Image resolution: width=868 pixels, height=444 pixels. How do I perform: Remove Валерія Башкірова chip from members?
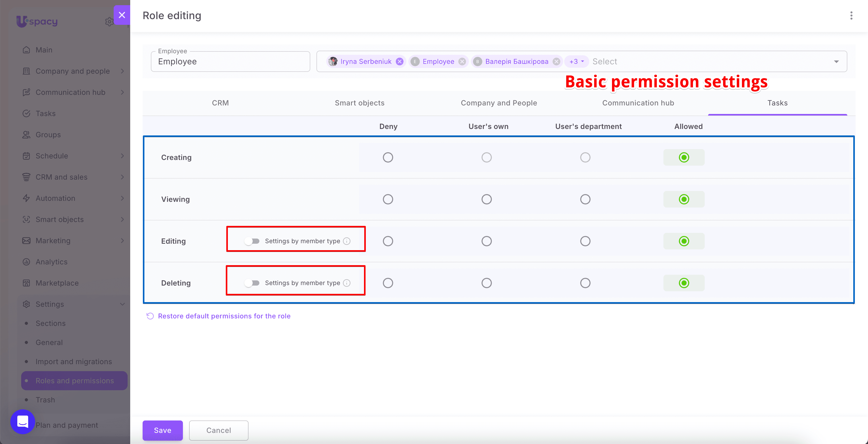click(x=556, y=61)
